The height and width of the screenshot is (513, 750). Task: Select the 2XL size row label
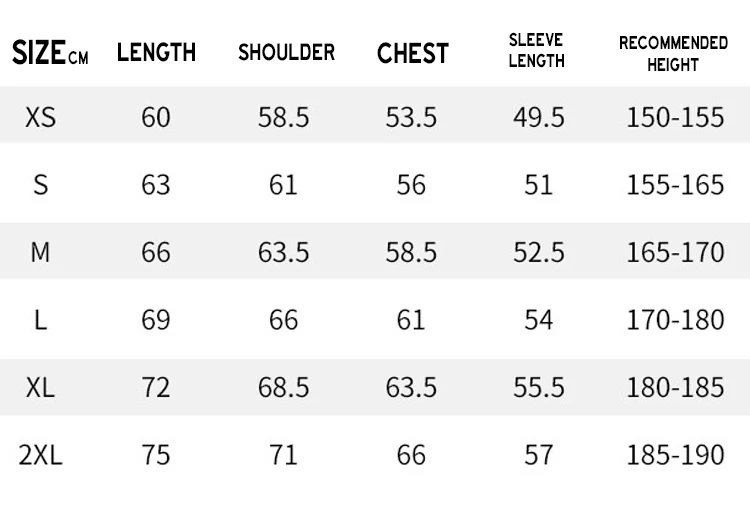[40, 455]
